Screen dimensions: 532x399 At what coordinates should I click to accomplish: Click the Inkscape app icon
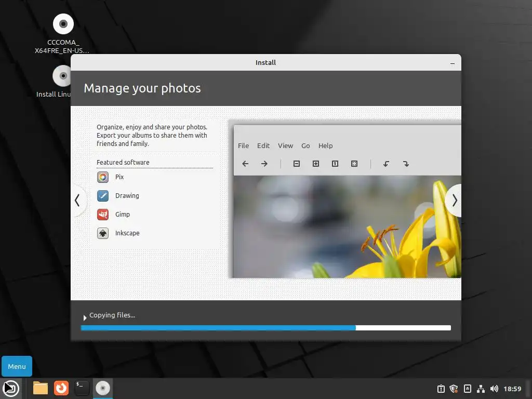[x=103, y=233]
